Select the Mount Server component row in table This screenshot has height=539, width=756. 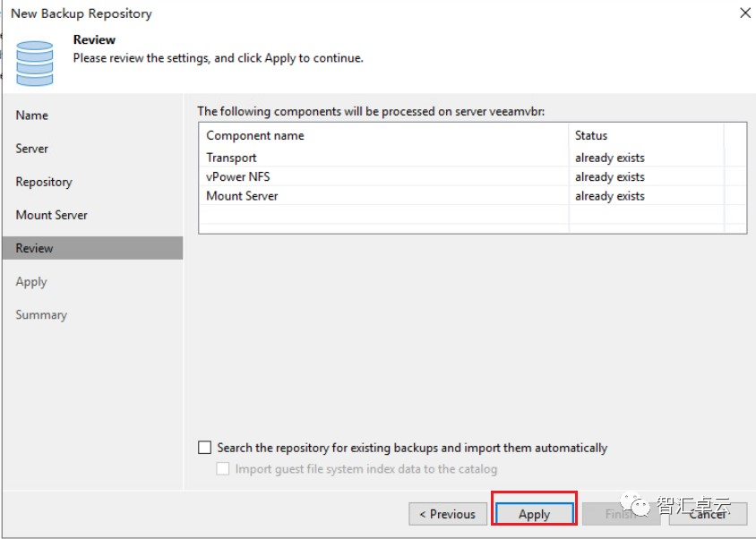click(472, 196)
